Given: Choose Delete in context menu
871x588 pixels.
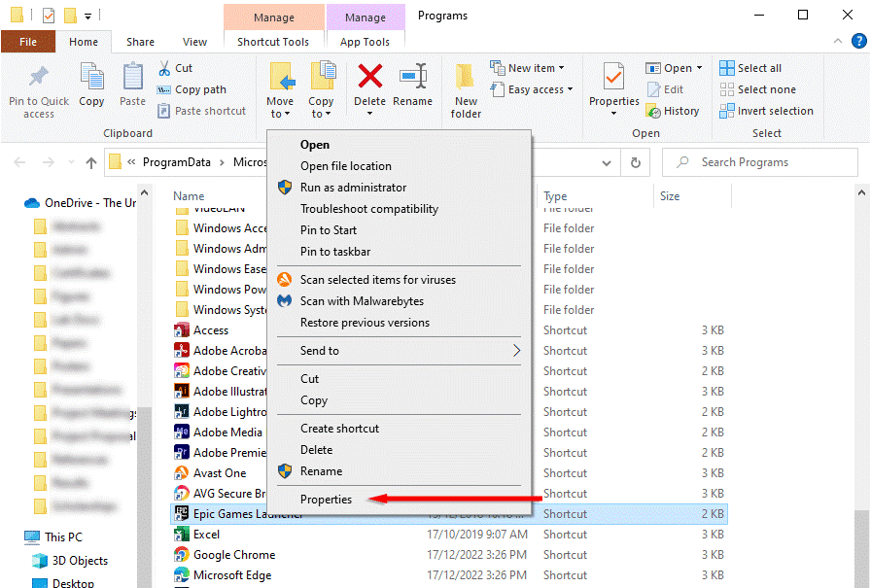Looking at the screenshot, I should pos(399,450).
